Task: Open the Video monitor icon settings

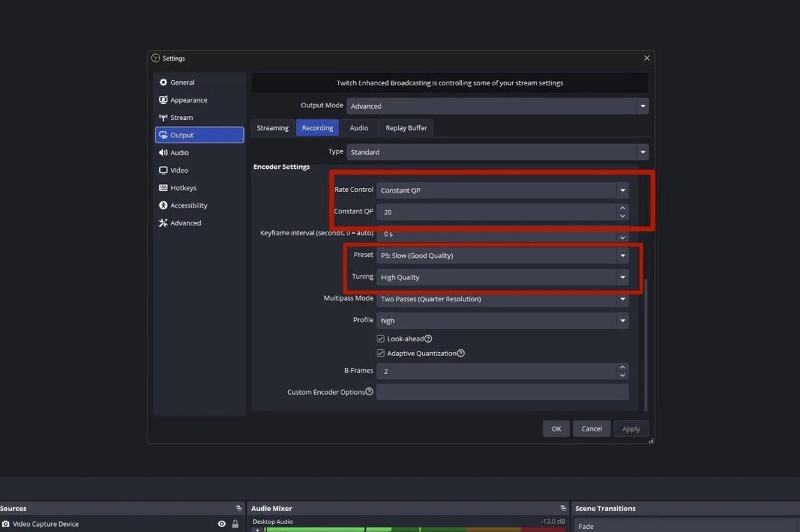Action: [x=163, y=170]
